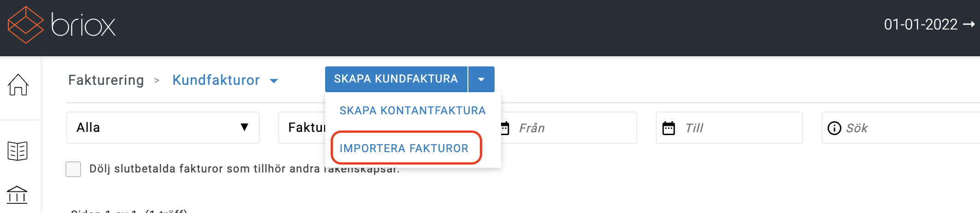
Task: Click the arrow next to 01-01-2022
Action: coord(969,24)
